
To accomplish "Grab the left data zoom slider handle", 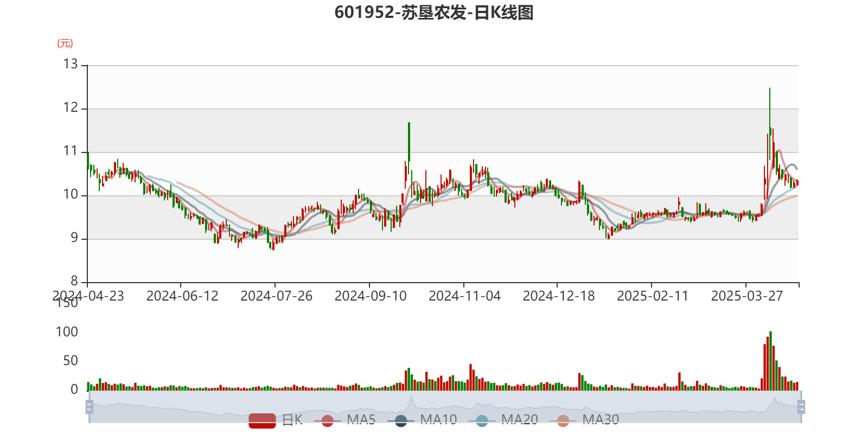I will pos(90,407).
